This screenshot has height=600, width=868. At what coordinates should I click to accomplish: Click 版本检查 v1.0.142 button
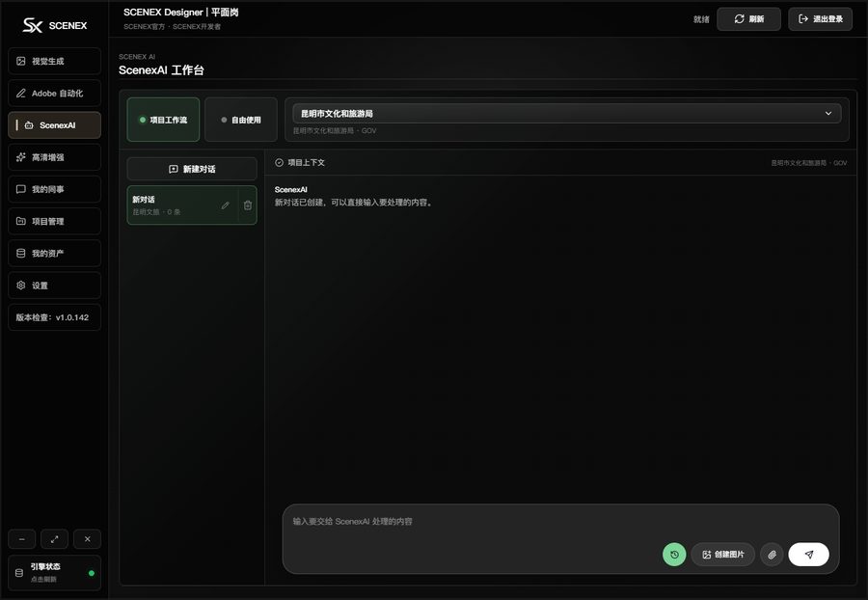point(54,317)
